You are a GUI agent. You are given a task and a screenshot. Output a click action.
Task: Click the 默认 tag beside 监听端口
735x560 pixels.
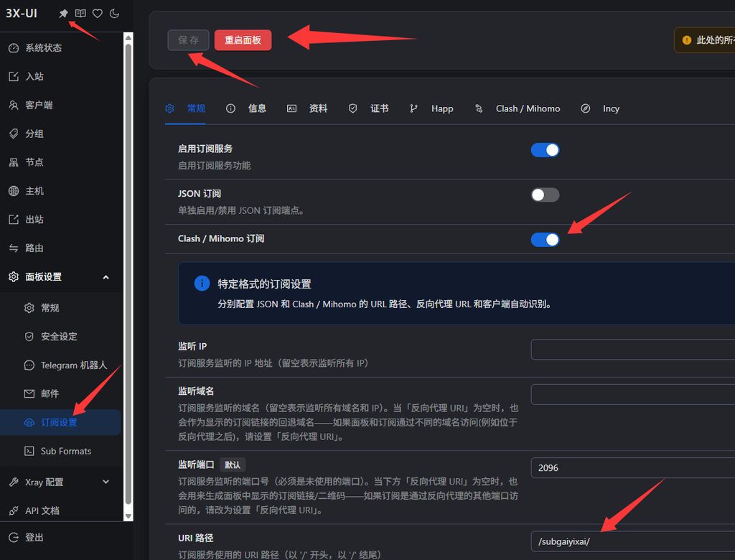(x=233, y=465)
